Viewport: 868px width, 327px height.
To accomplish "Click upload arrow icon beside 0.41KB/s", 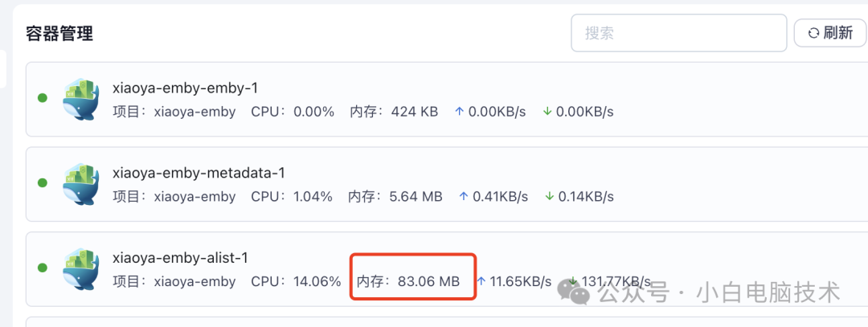I will pyautogui.click(x=463, y=196).
